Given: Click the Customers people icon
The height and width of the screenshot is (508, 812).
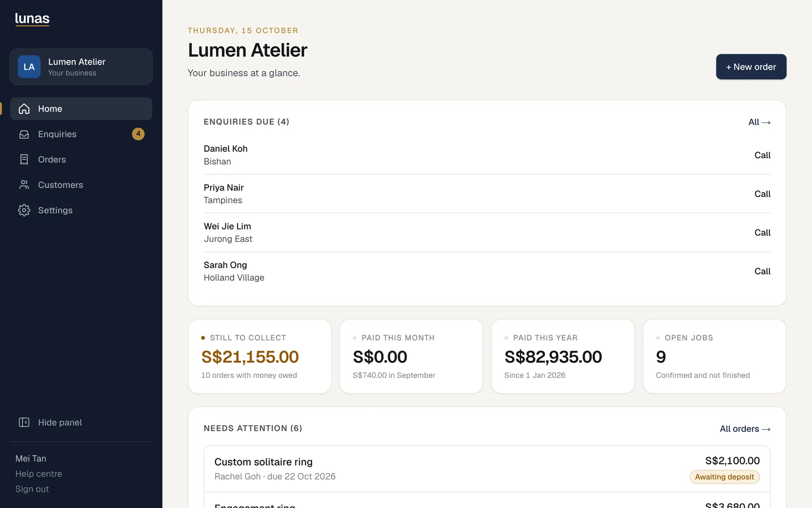Looking at the screenshot, I should tap(24, 185).
